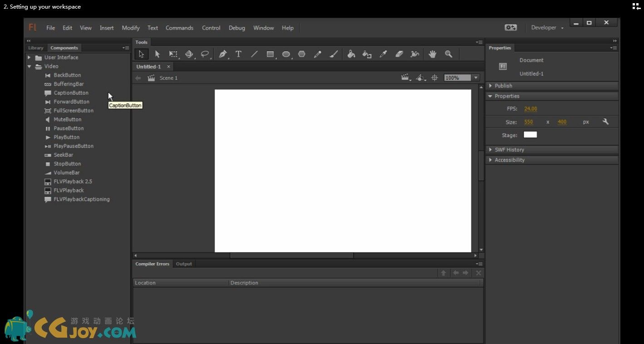
Task: Select the Rectangle tool
Action: tap(270, 54)
